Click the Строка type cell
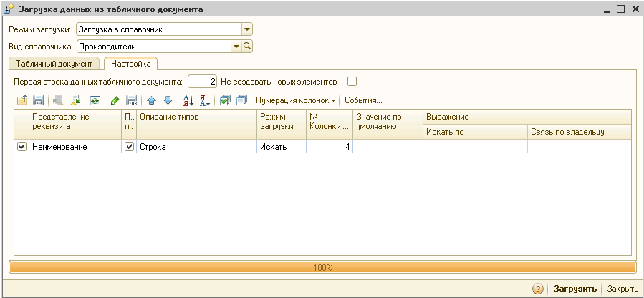The width and height of the screenshot is (644, 298). 196,147
